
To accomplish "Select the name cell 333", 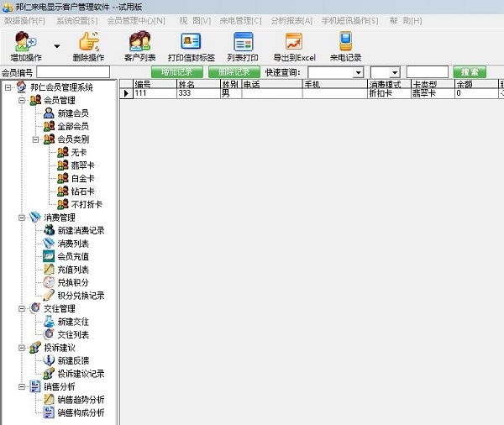I will [x=198, y=93].
